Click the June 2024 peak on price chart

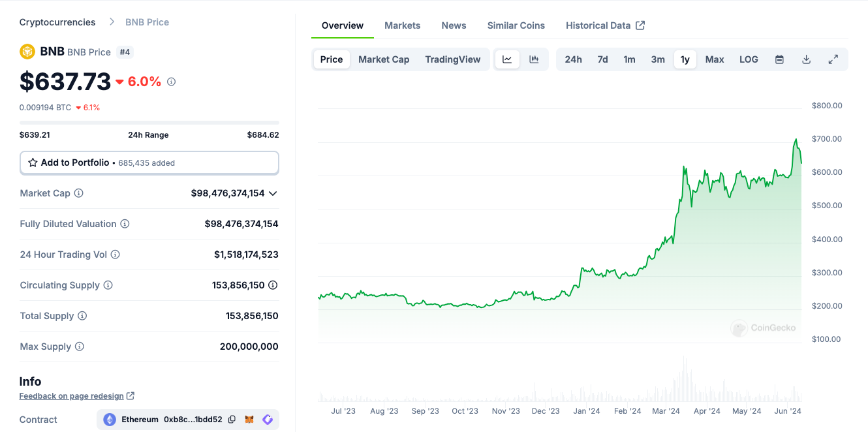[x=796, y=139]
